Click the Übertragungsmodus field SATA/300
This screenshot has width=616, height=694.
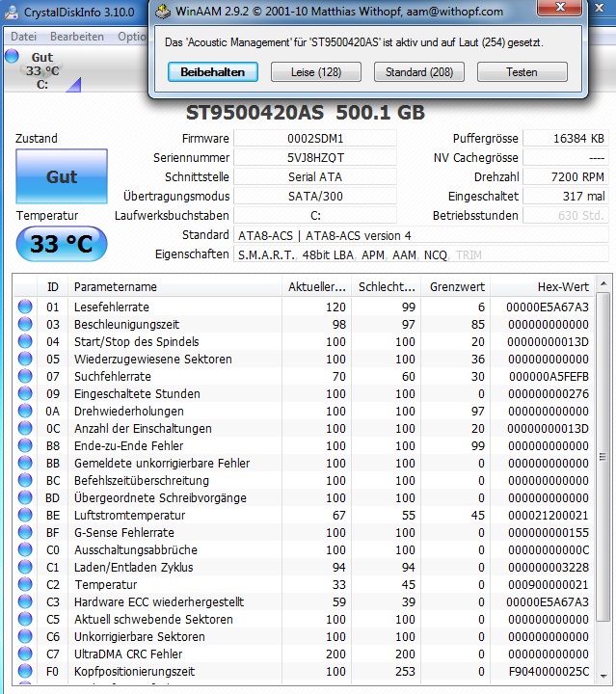pyautogui.click(x=315, y=196)
